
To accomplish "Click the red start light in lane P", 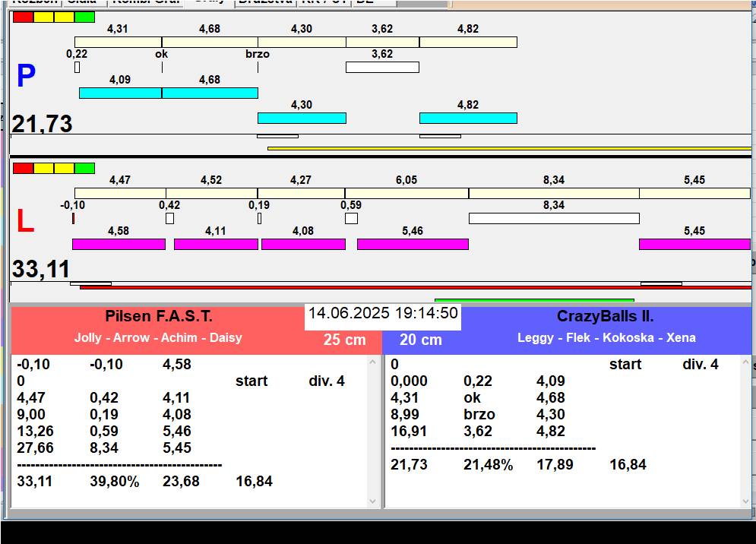I will tap(23, 17).
